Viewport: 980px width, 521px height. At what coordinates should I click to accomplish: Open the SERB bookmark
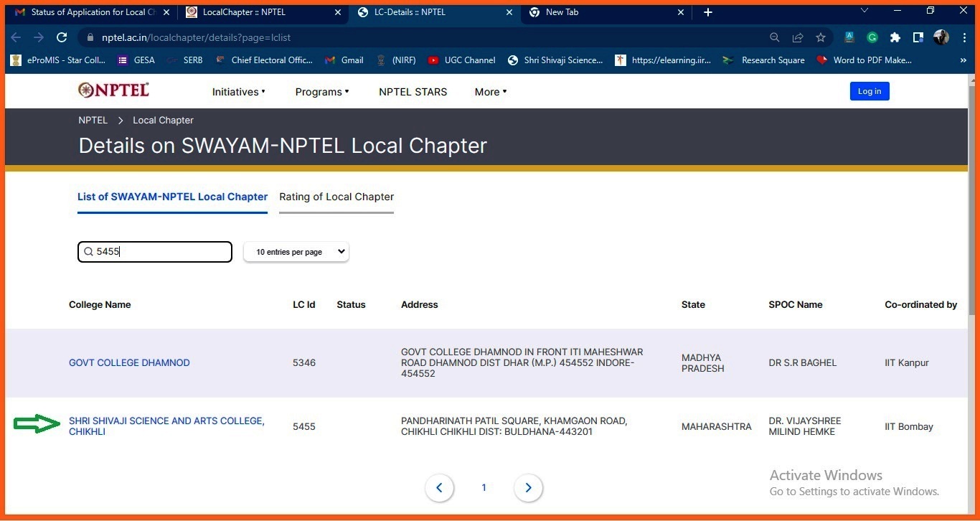[x=185, y=60]
